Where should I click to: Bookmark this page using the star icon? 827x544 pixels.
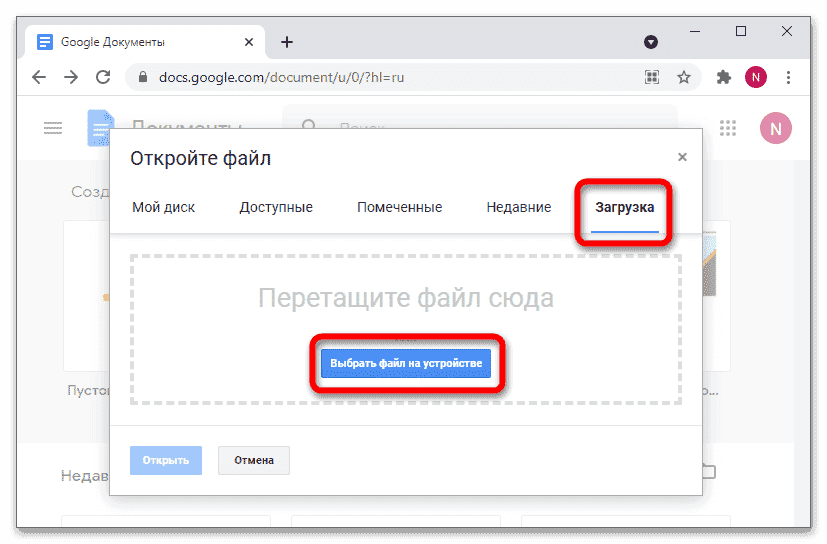[x=684, y=77]
